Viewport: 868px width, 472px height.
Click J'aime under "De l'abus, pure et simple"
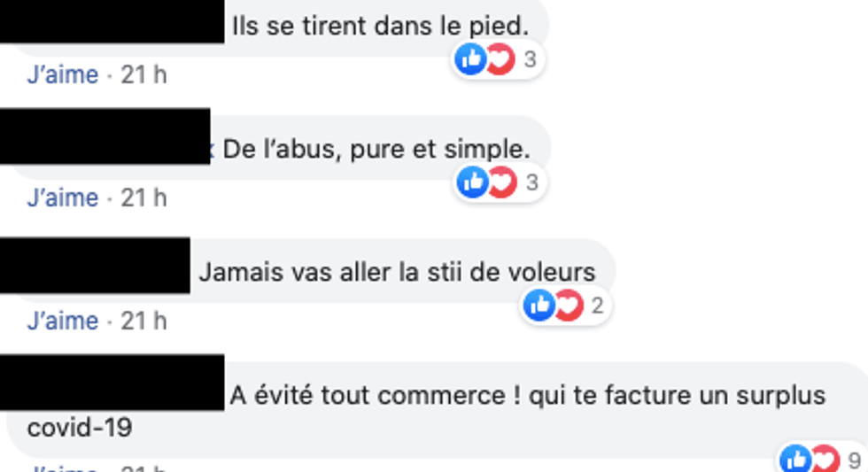63,198
